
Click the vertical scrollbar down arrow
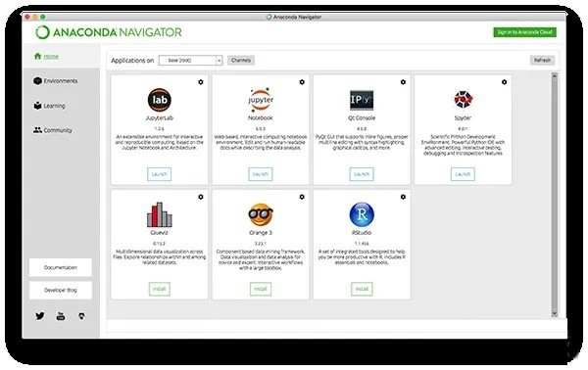(x=555, y=312)
